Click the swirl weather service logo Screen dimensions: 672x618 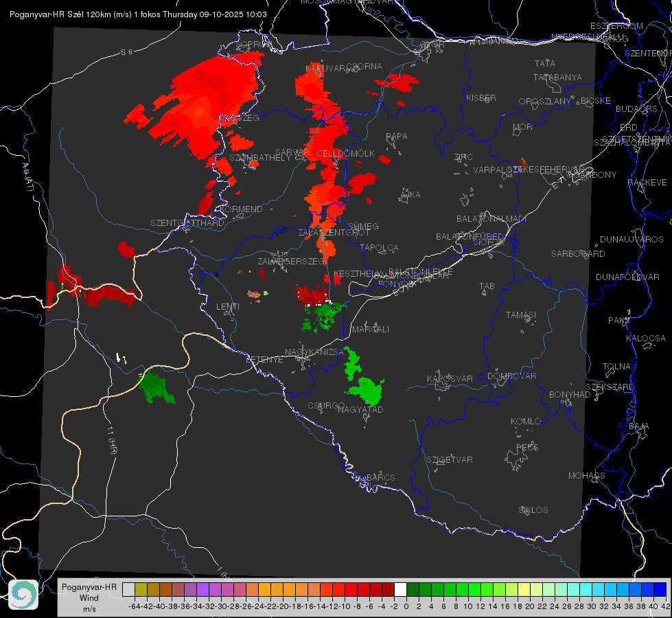(x=23, y=595)
